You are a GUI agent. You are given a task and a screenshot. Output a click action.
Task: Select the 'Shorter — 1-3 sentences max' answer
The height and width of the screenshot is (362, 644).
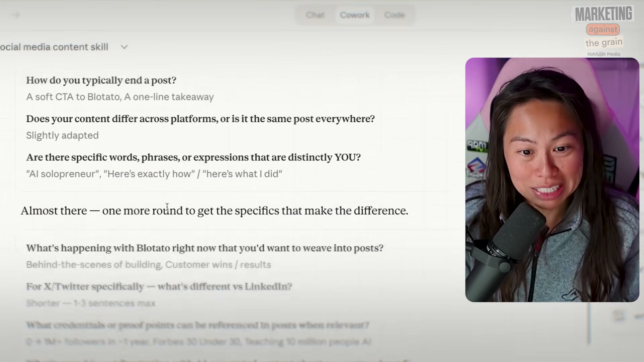coord(91,303)
